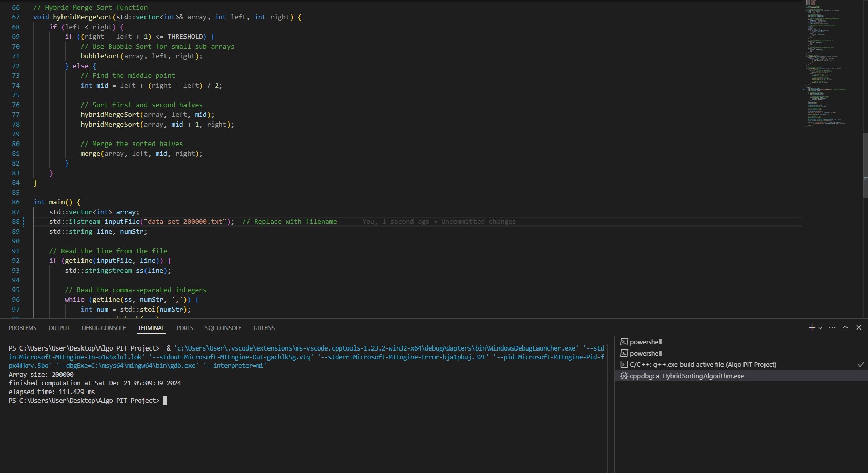868x473 pixels.
Task: Select the second powershell terminal entry
Action: tap(646, 354)
